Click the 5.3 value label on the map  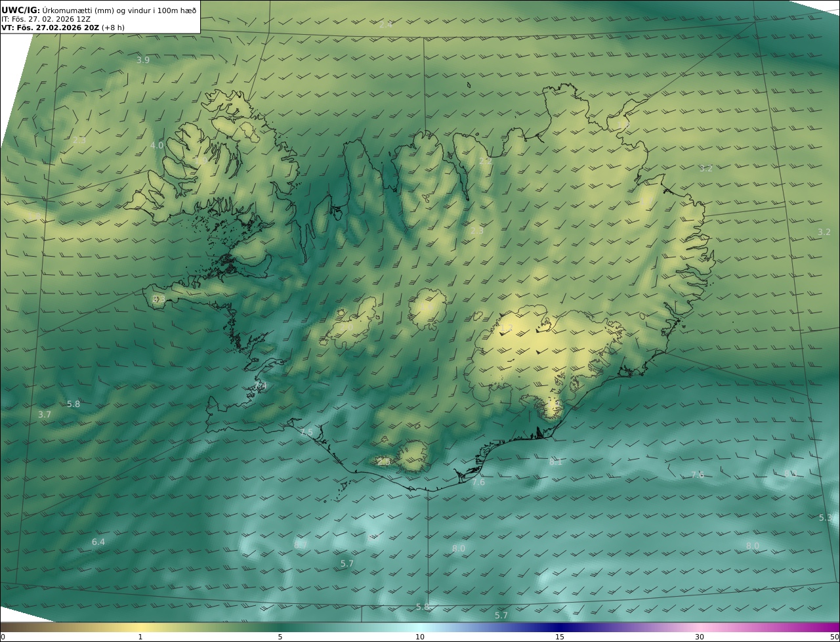click(x=826, y=518)
